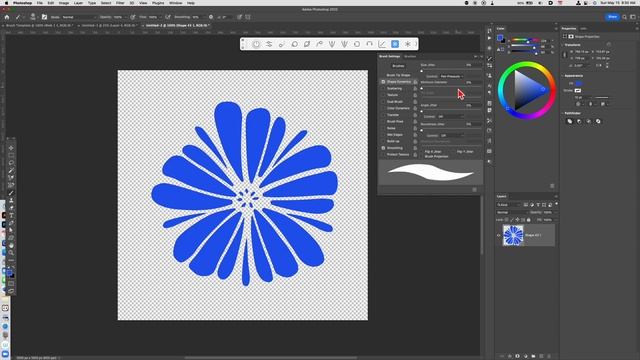Viewport: 640px width, 360px height.
Task: Collapse the Pathfinder section in Properties
Action: 563,113
